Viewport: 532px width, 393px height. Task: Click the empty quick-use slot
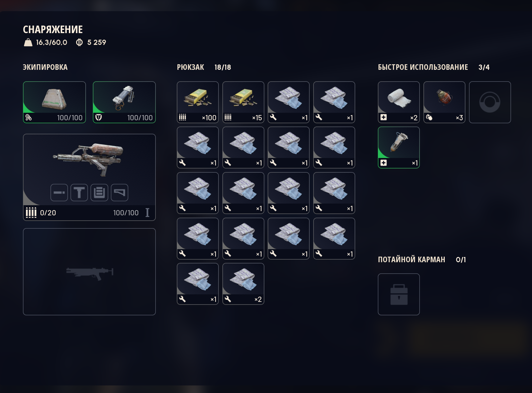490,102
